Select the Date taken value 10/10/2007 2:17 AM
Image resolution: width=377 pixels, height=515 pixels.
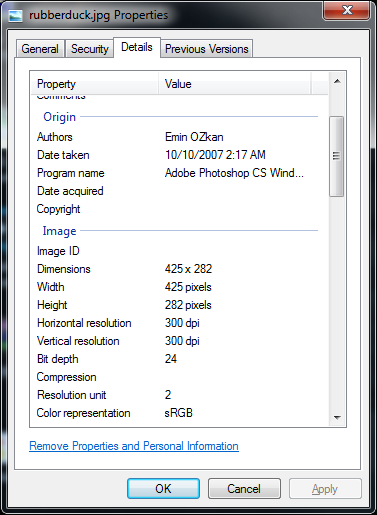coord(215,155)
